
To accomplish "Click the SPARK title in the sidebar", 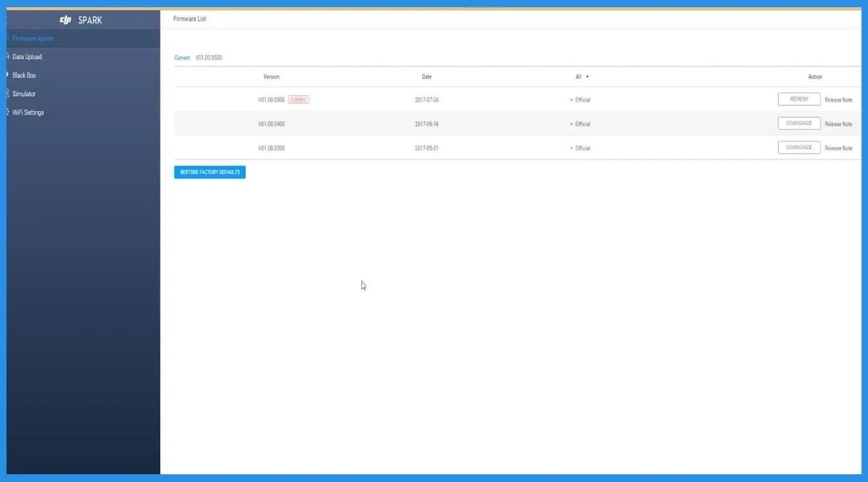I will point(90,20).
